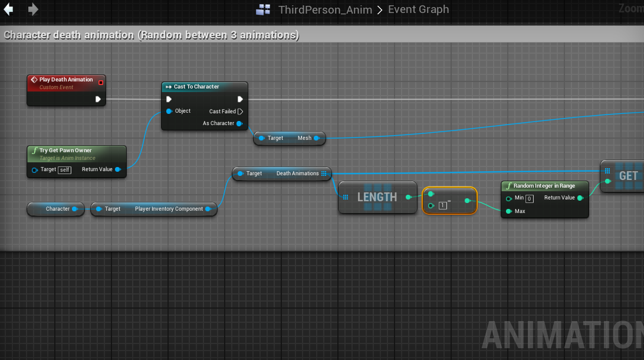Select the Player Inventory Component node
This screenshot has height=360, width=644.
[x=153, y=209]
